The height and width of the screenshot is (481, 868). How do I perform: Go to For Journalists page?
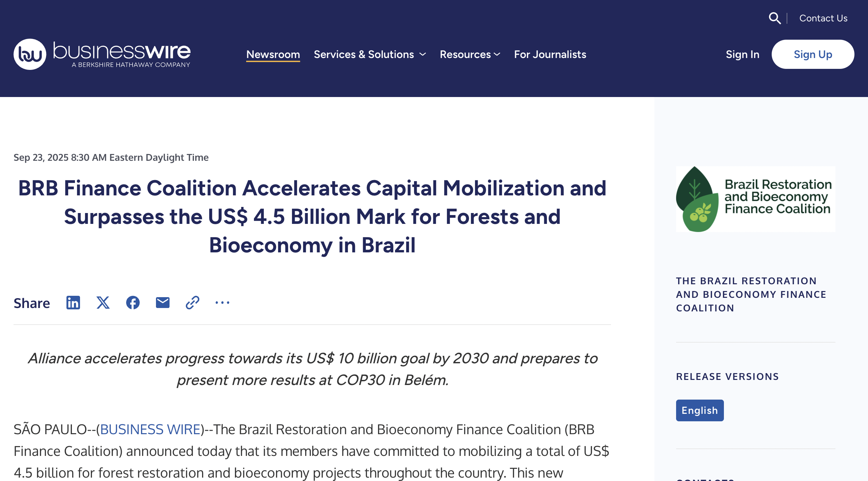[550, 54]
